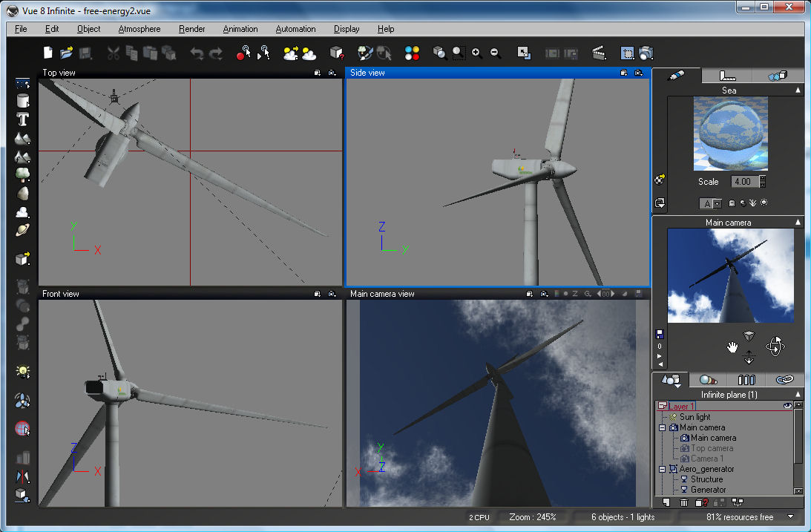The image size is (811, 532).
Task: Click the new layer page icon below layer list
Action: click(666, 502)
